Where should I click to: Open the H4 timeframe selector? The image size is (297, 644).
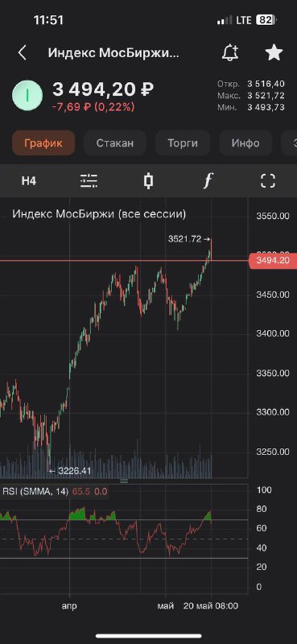(x=29, y=180)
